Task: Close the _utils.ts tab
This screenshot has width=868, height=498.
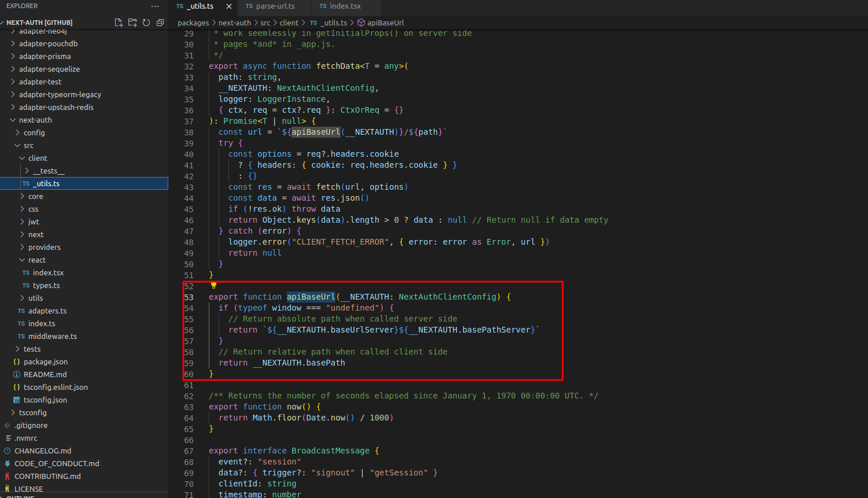Action: (229, 6)
